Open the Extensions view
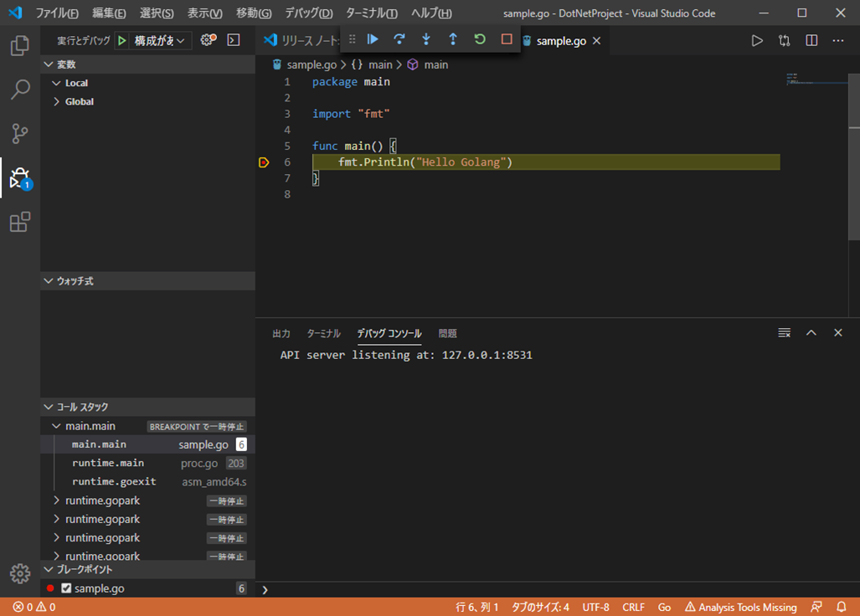This screenshot has width=860, height=616. pos(20,222)
